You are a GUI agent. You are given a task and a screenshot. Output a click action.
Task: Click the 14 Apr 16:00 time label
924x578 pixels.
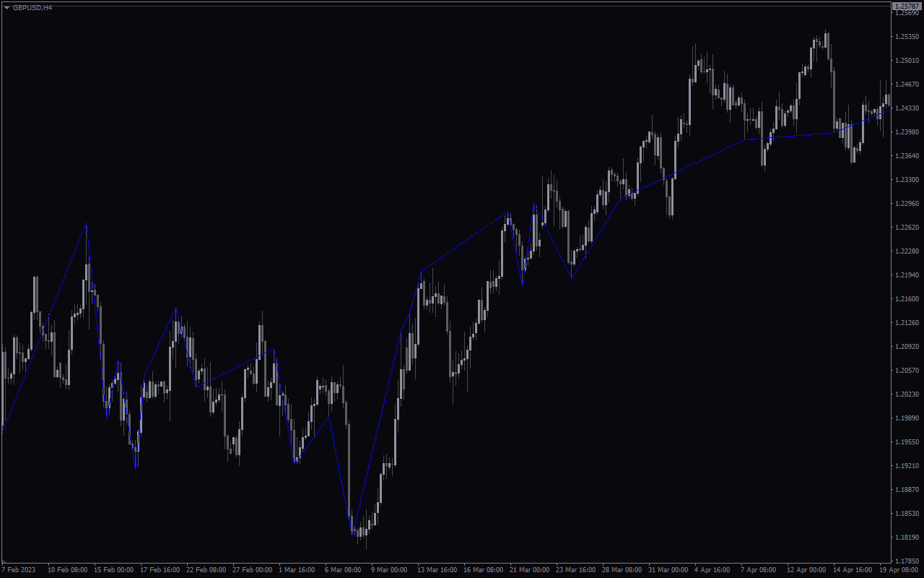853,569
